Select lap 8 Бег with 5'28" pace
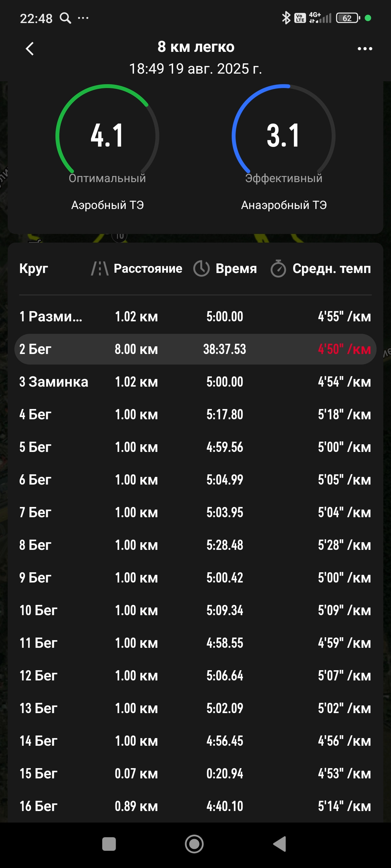 point(195,545)
